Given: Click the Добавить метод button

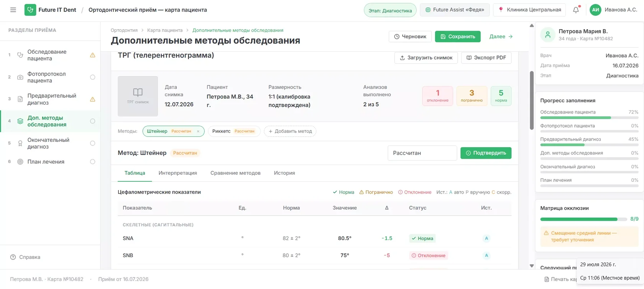Looking at the screenshot, I should (290, 131).
